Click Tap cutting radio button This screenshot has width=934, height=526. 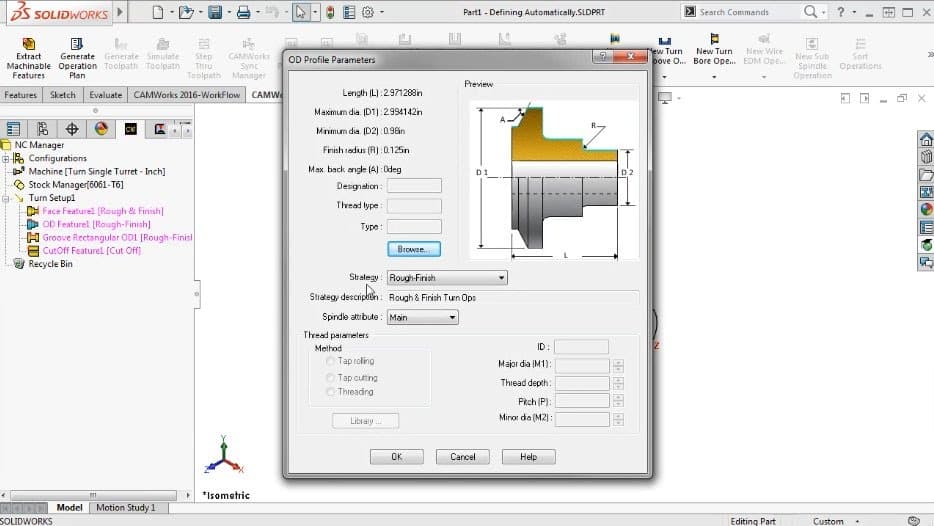tap(331, 378)
